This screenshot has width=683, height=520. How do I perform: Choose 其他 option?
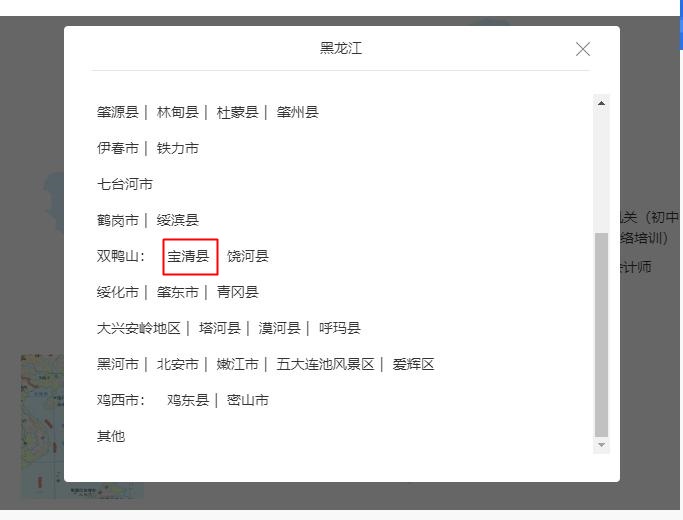111,436
